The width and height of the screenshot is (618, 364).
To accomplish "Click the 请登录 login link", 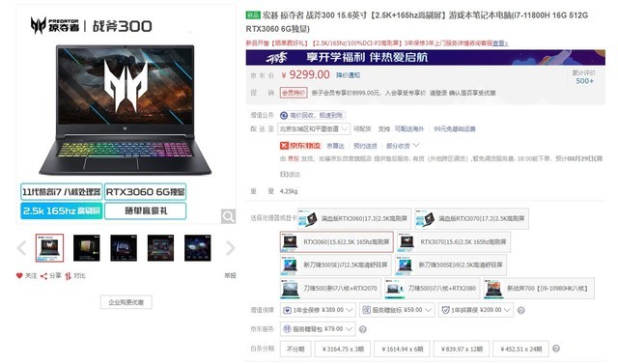I will click(x=437, y=93).
